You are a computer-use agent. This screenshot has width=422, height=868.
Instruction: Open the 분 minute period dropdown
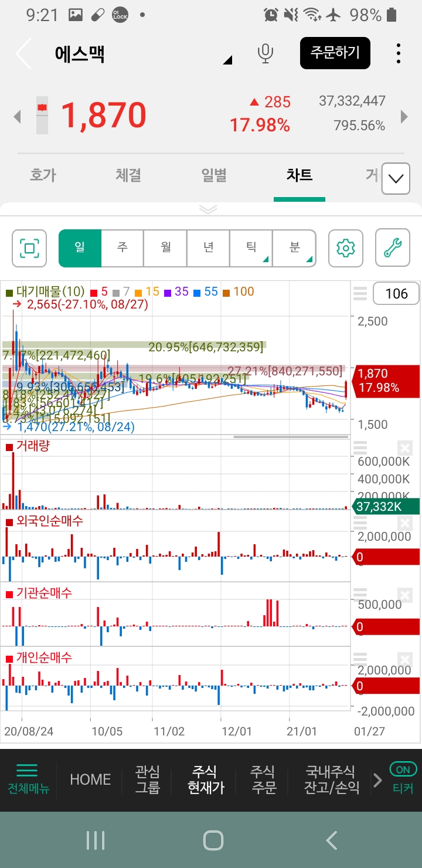tap(294, 248)
